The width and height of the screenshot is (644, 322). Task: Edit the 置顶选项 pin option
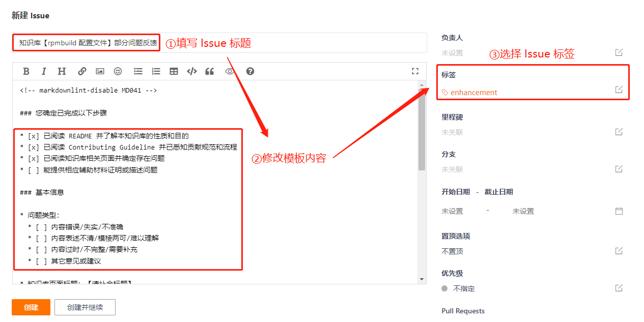tap(619, 251)
